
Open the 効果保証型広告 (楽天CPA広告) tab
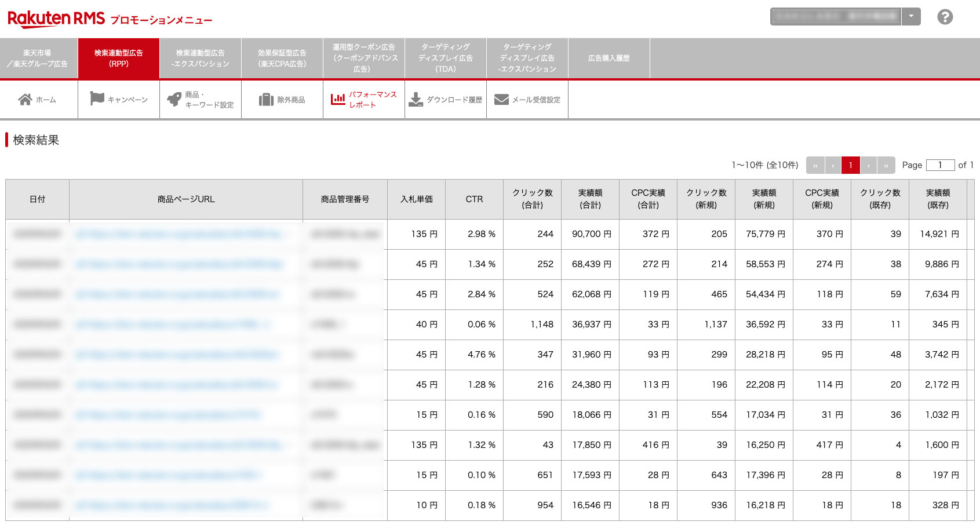pos(282,59)
